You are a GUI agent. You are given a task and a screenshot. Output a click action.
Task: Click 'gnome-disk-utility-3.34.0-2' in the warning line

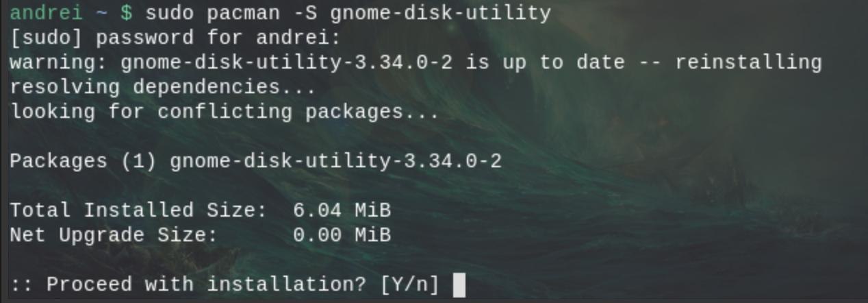coord(287,62)
